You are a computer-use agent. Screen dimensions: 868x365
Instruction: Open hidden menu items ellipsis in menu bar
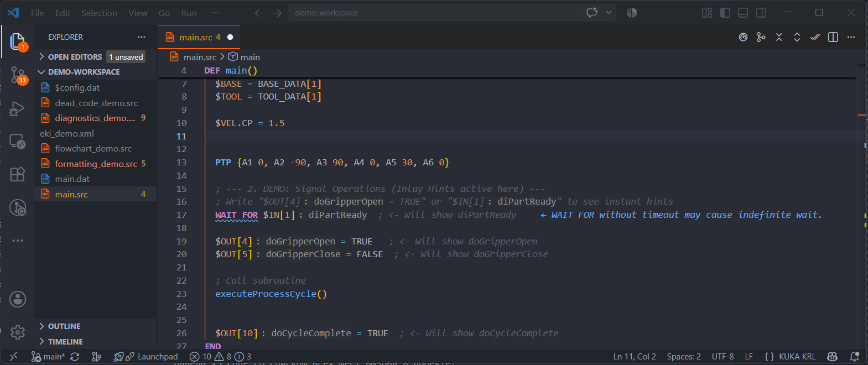[215, 13]
